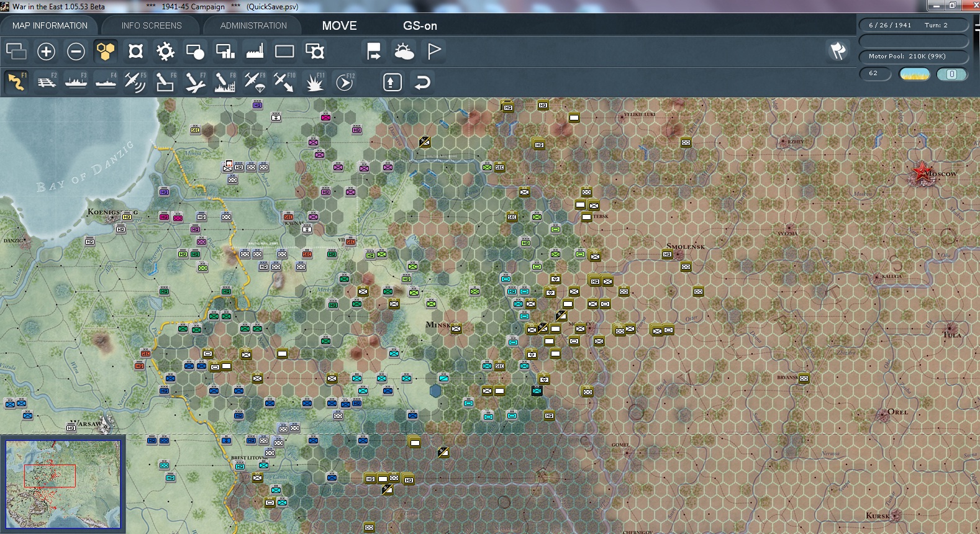Screen dimensions: 980x534
Task: Click the outlined pennant flag icon
Action: point(433,51)
